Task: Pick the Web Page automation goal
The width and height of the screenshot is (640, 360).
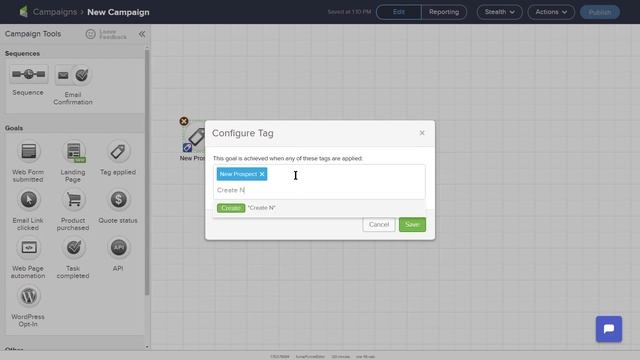Action: (29, 248)
